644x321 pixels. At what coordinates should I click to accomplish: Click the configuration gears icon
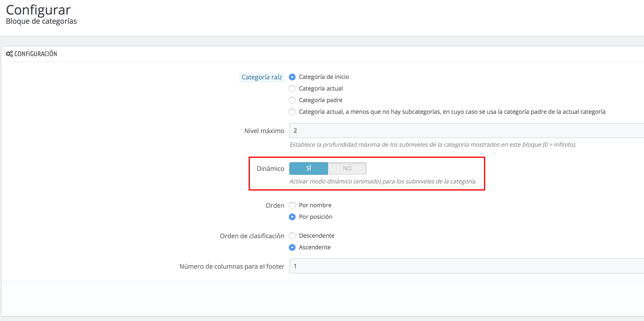tap(9, 54)
